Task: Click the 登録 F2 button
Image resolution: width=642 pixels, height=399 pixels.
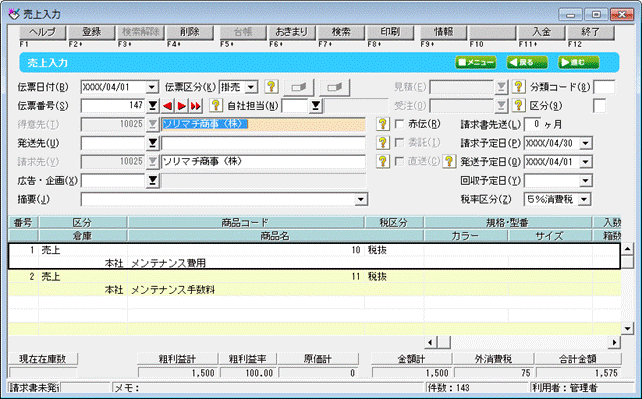Action: [92, 32]
